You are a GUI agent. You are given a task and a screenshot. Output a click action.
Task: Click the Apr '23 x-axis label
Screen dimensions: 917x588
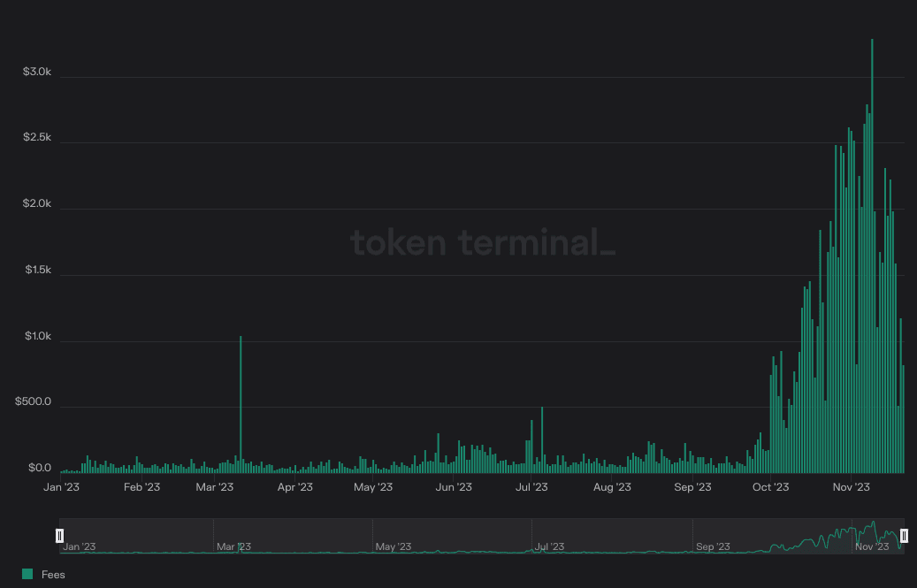294,487
